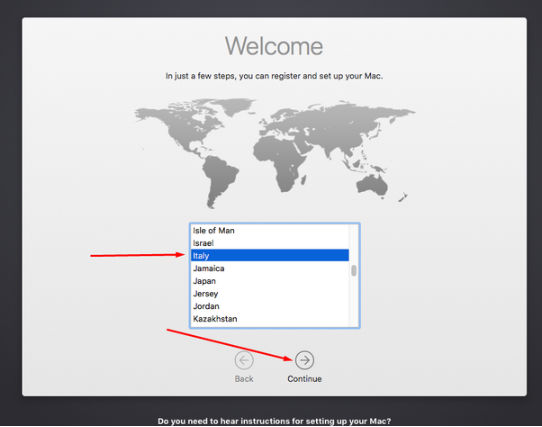The image size is (542, 427).
Task: Select Israel in the country list
Action: [x=270, y=243]
